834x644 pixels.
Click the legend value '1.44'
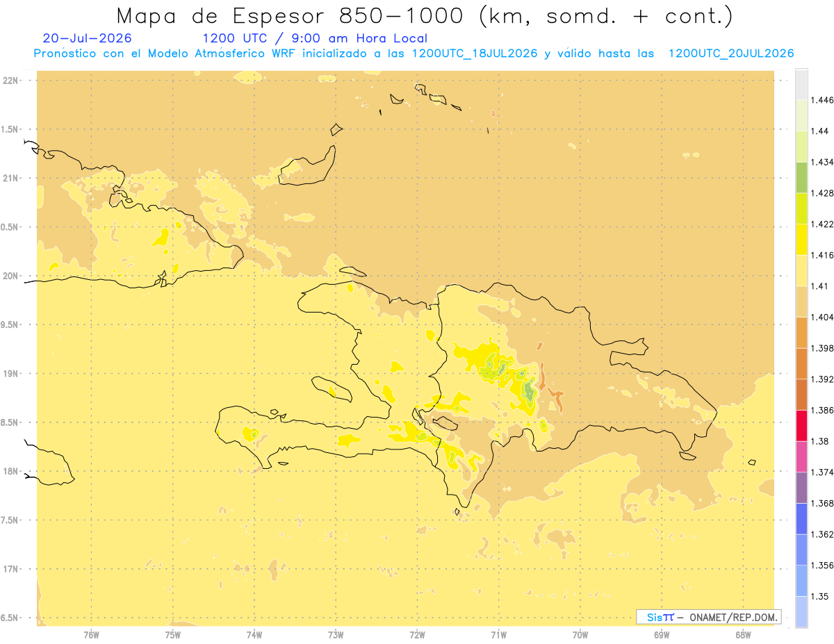coord(819,131)
